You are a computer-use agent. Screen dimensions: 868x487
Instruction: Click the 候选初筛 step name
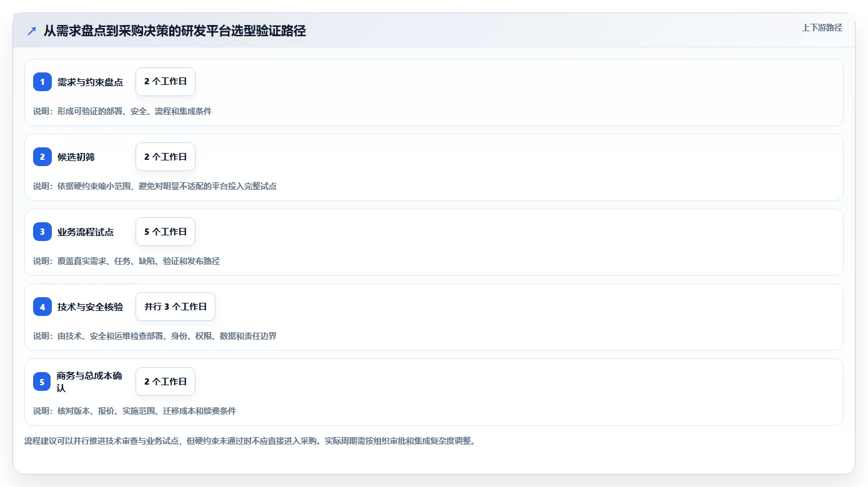pyautogui.click(x=76, y=157)
